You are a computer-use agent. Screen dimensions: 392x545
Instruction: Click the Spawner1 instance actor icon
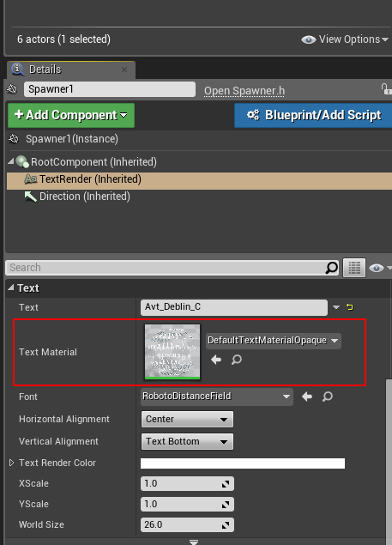click(14, 139)
